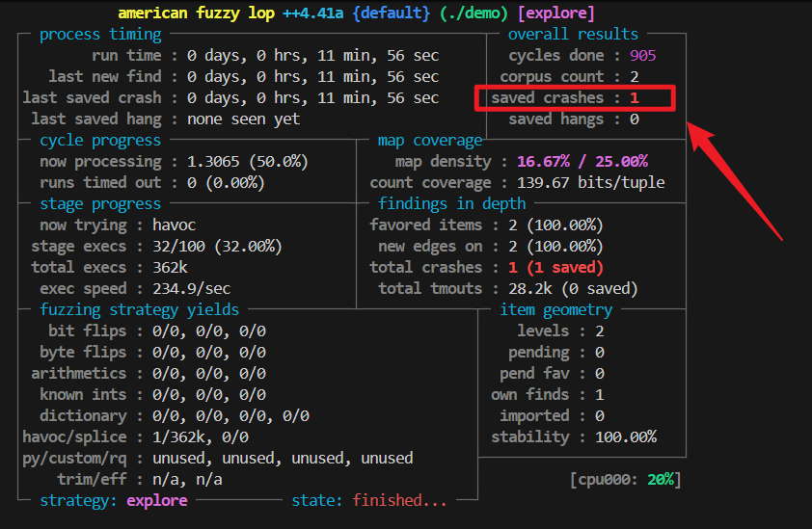The image size is (812, 529).
Task: Select the cycles done value 905
Action: coord(642,56)
